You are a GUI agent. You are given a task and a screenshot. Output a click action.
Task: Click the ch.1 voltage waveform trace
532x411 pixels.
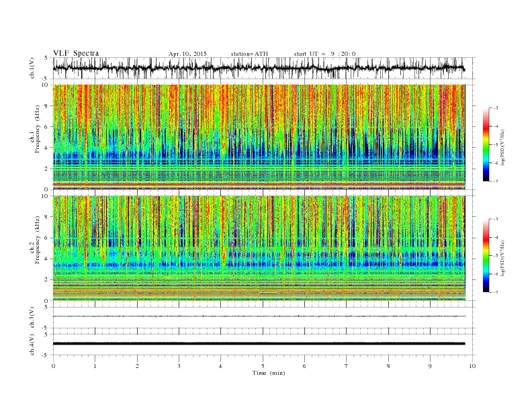pos(259,68)
